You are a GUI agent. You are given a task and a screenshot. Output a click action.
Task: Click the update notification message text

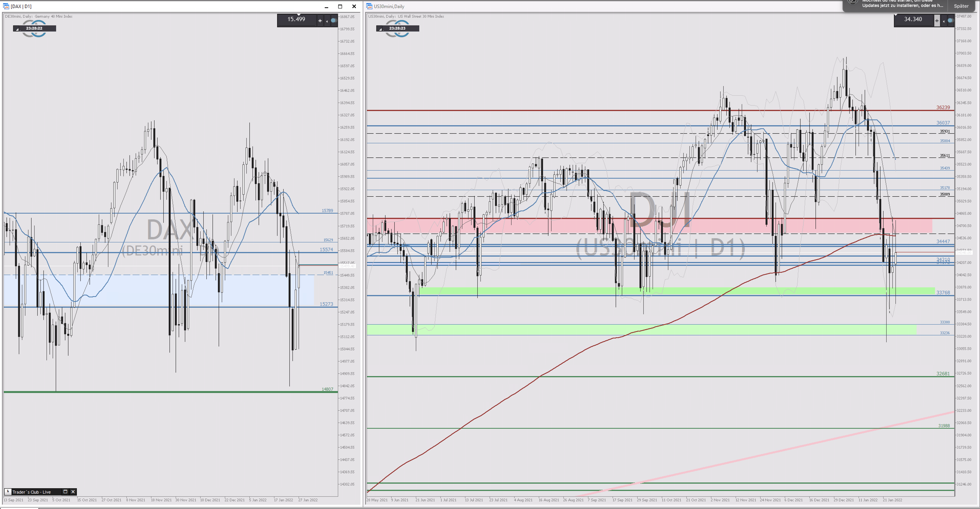click(x=902, y=3)
